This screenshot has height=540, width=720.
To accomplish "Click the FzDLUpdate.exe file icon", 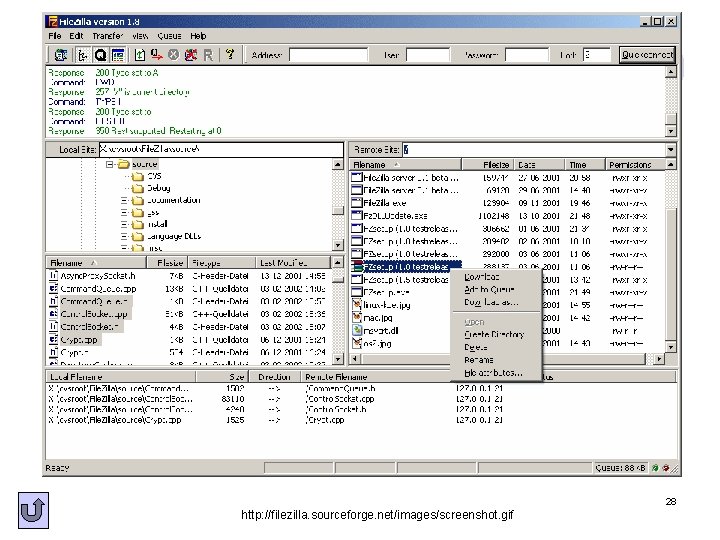I will (x=357, y=216).
